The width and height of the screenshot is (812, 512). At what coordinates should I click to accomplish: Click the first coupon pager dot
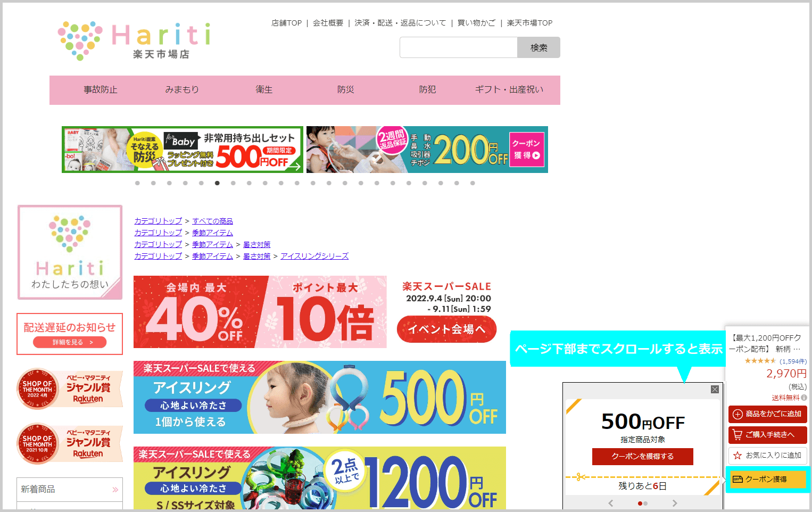[x=640, y=503]
